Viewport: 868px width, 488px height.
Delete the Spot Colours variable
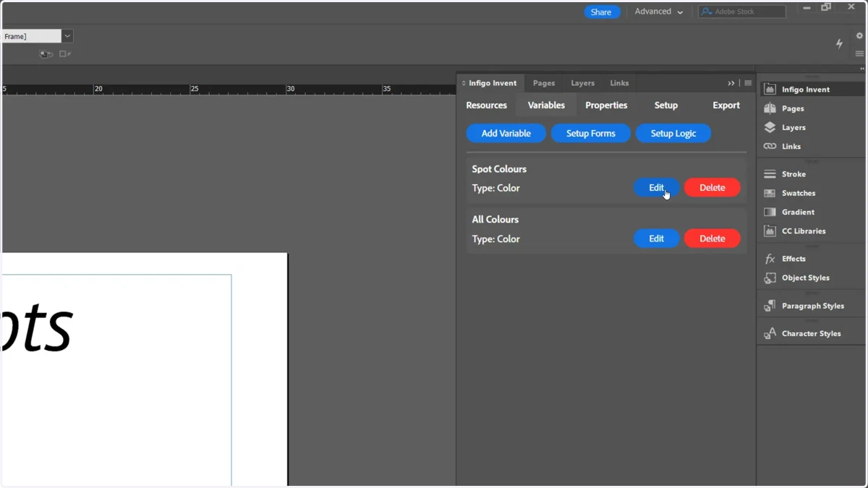point(712,188)
